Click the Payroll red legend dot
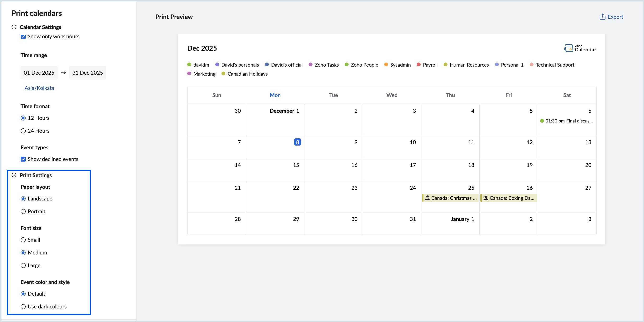Viewport: 644px width, 322px height. pyautogui.click(x=419, y=64)
